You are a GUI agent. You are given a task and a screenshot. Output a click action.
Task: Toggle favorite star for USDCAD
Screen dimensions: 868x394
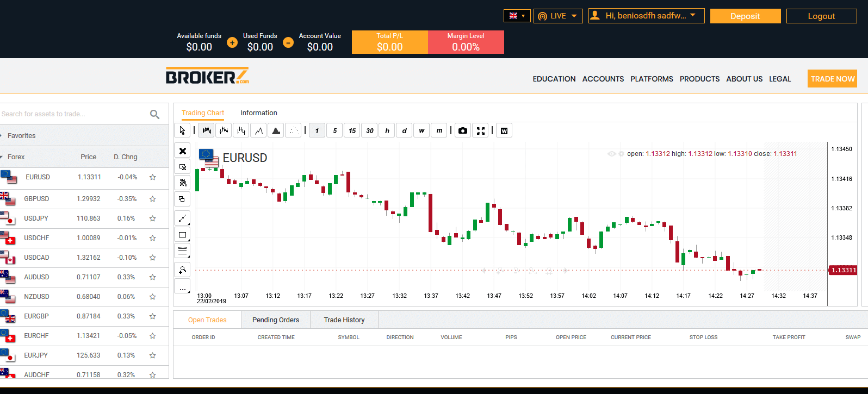pyautogui.click(x=153, y=258)
